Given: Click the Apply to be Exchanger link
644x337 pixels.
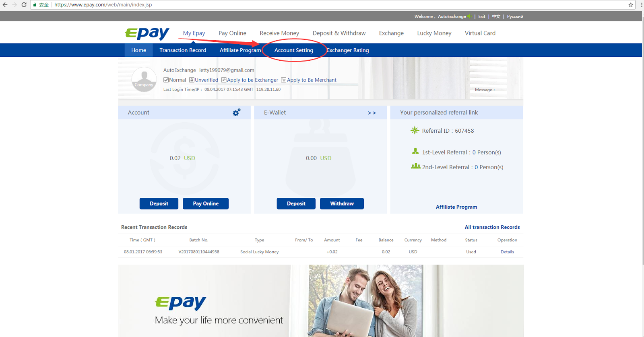Looking at the screenshot, I should 252,80.
